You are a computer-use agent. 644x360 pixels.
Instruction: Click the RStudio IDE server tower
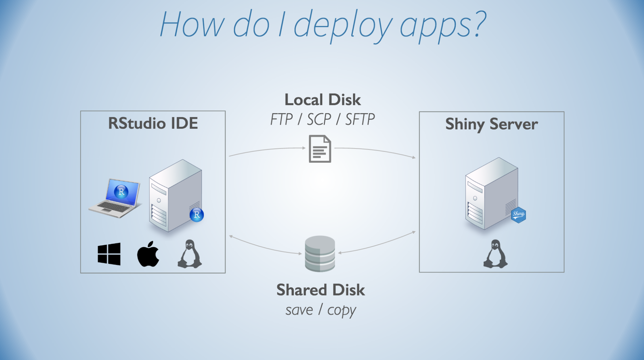(175, 196)
